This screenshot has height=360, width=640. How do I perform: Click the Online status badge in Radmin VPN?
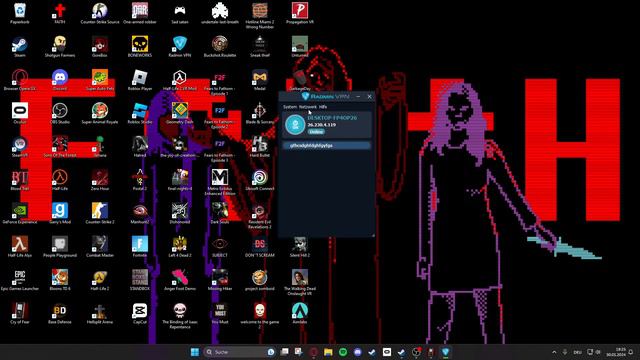point(316,132)
